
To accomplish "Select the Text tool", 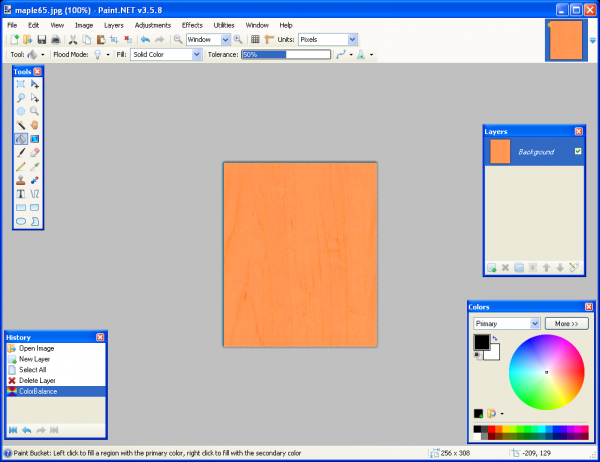I will [21, 194].
